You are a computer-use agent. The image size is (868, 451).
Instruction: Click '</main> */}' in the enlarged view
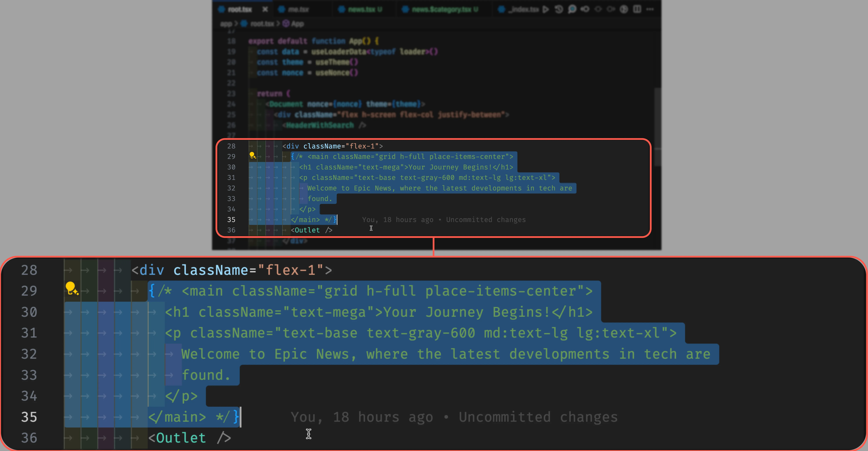click(x=194, y=417)
